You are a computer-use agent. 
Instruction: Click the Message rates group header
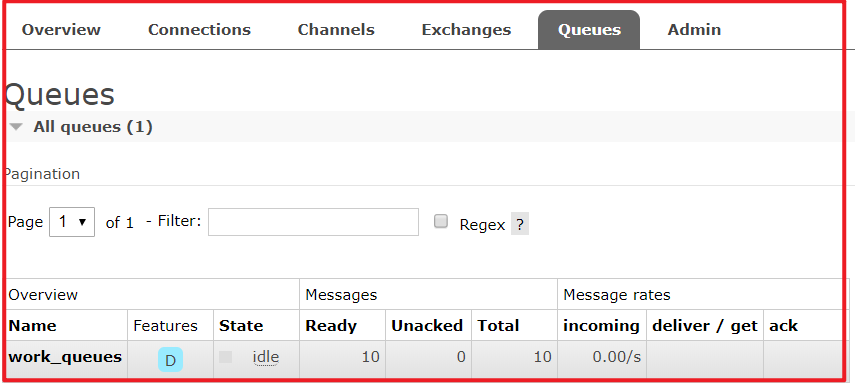click(x=617, y=295)
